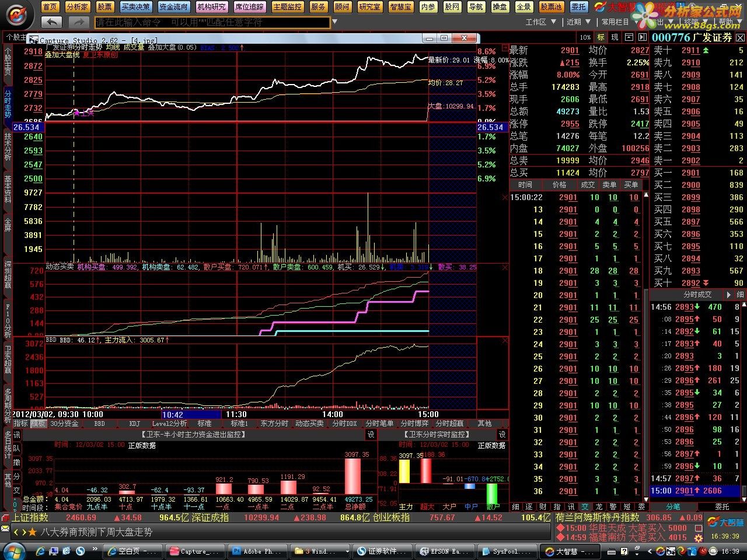Open 大智慧 taskbar window
The image size is (747, 560).
tap(568, 551)
